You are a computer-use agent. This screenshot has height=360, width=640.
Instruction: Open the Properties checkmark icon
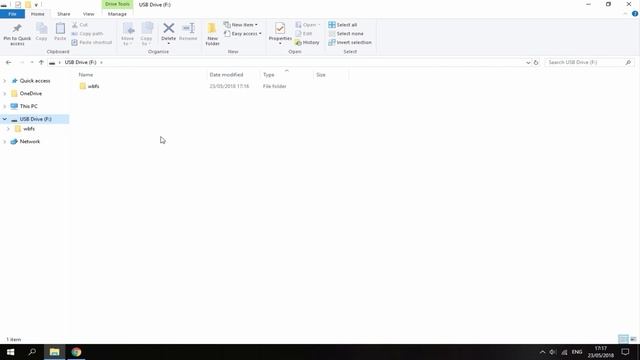coord(280,28)
